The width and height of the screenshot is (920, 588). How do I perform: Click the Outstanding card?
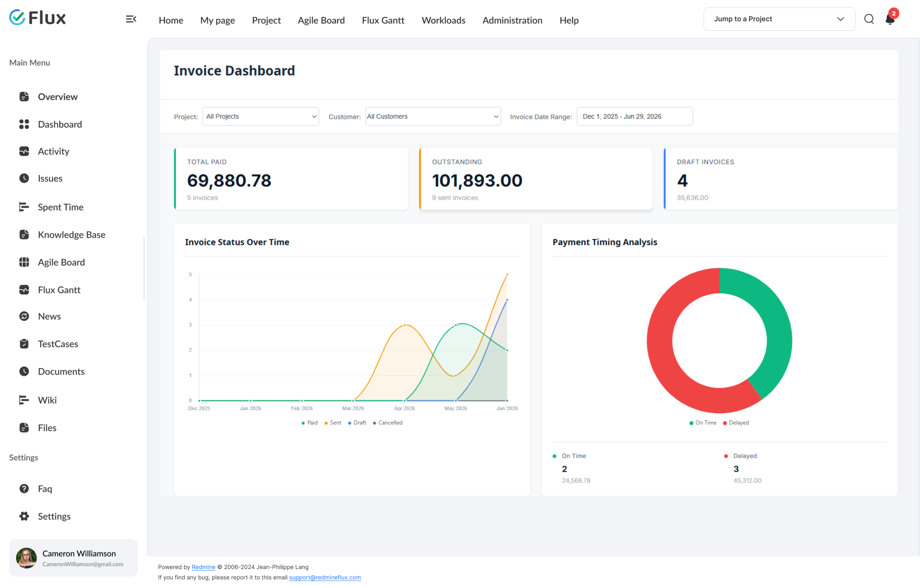[535, 179]
